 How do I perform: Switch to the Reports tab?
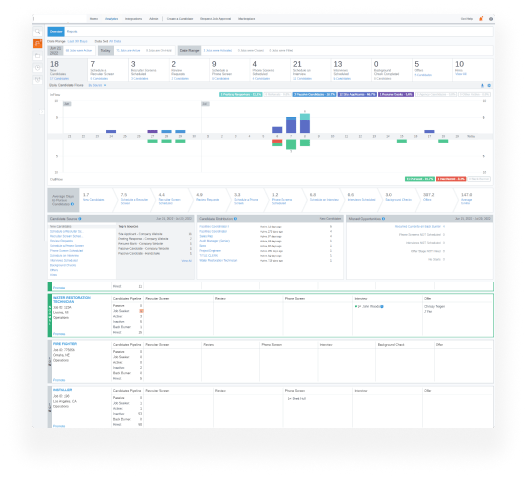72,32
